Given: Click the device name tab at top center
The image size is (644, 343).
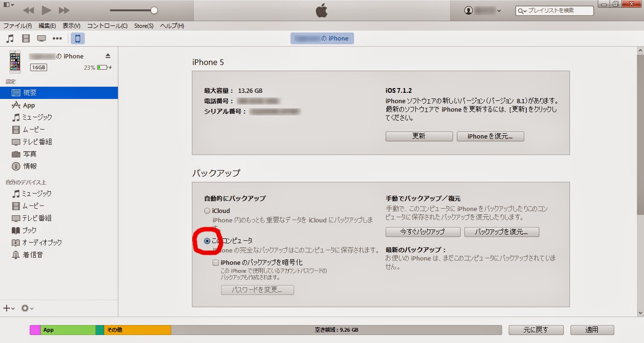Looking at the screenshot, I should click(322, 39).
